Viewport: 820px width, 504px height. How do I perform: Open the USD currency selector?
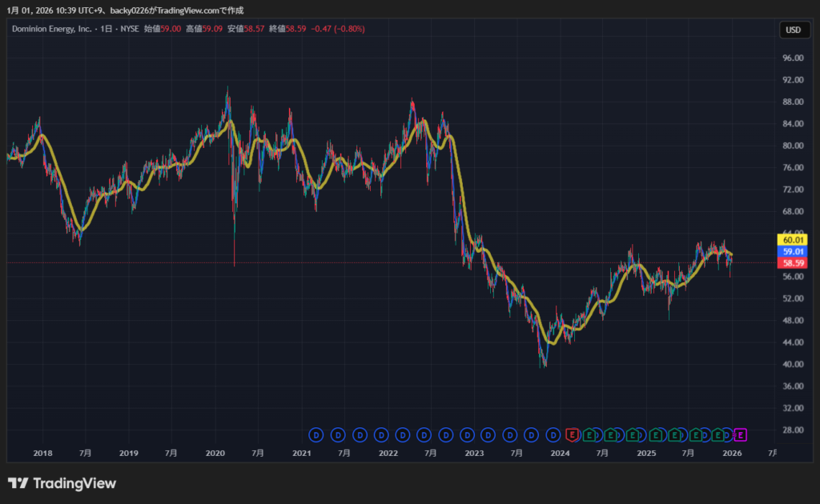click(x=793, y=30)
